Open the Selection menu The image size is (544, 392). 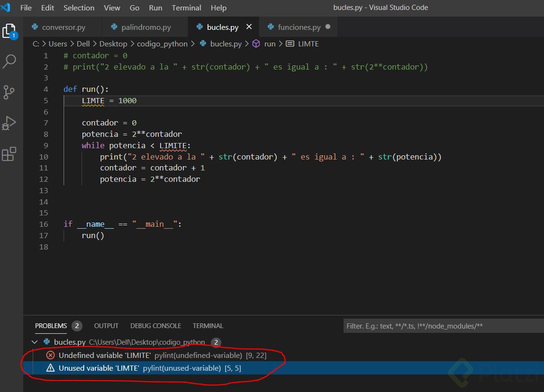pos(79,8)
